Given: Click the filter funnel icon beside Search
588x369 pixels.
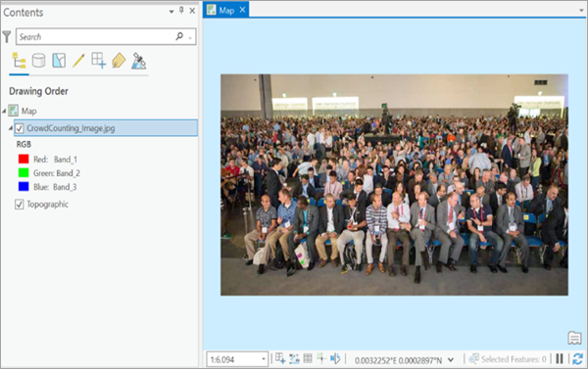Looking at the screenshot, I should 7,37.
